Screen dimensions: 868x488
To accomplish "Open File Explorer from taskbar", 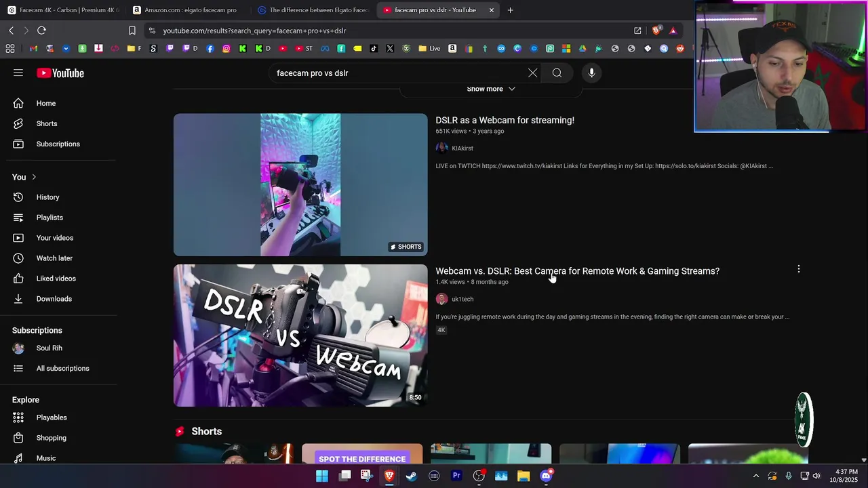I will click(524, 476).
